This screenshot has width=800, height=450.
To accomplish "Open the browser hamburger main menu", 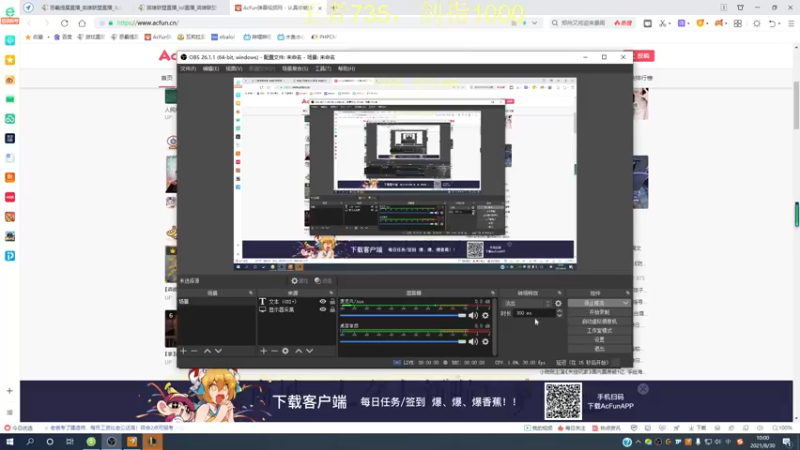I will point(791,23).
